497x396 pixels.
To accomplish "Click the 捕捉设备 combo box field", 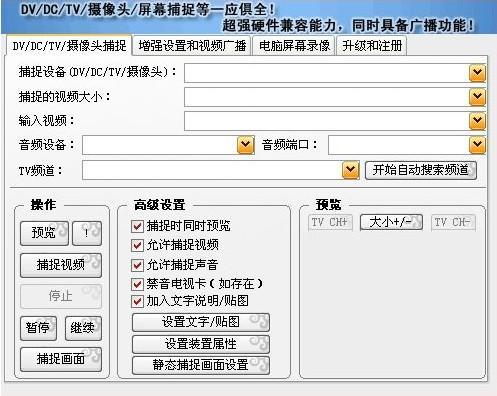I will coord(335,73).
